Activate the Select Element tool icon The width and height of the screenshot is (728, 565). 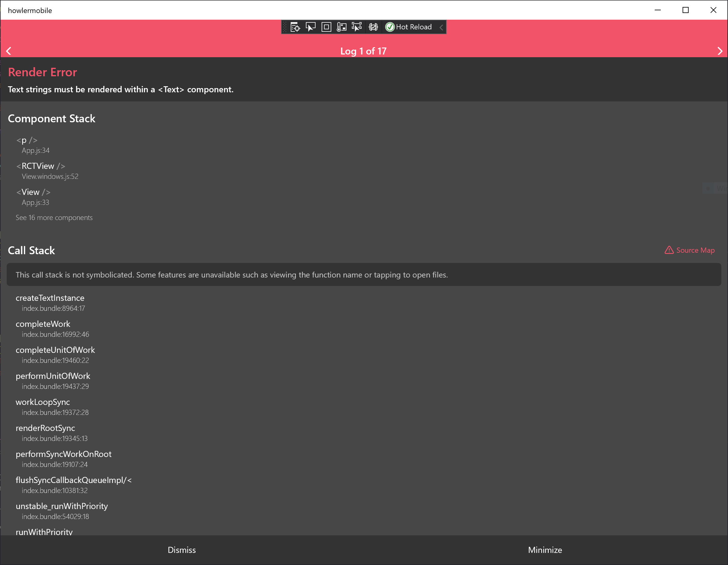point(311,27)
